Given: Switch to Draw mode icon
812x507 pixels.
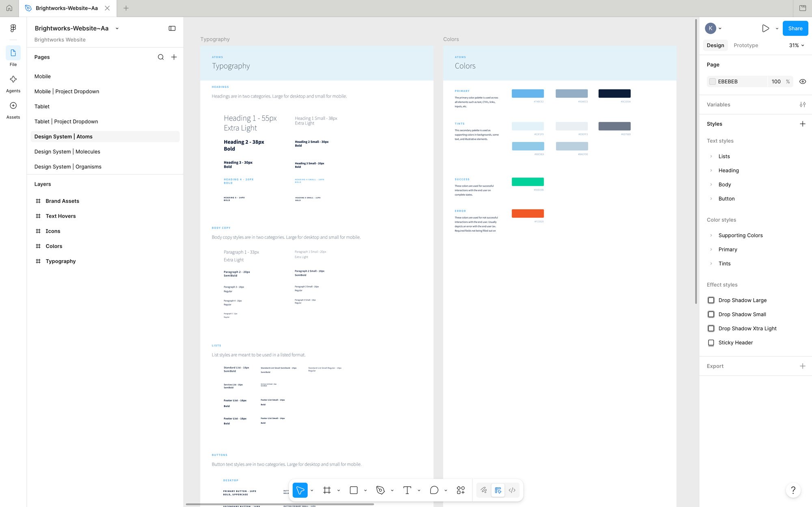Looking at the screenshot, I should coord(484,490).
